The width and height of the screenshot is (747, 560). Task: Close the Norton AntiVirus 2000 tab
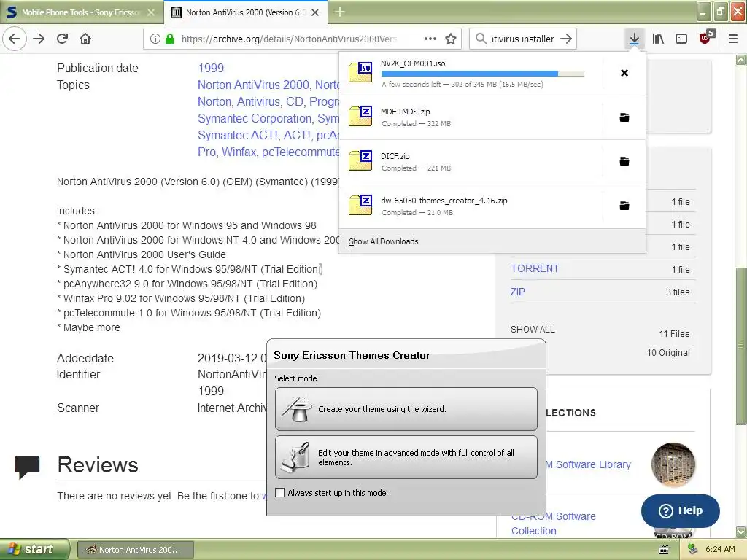coord(315,12)
